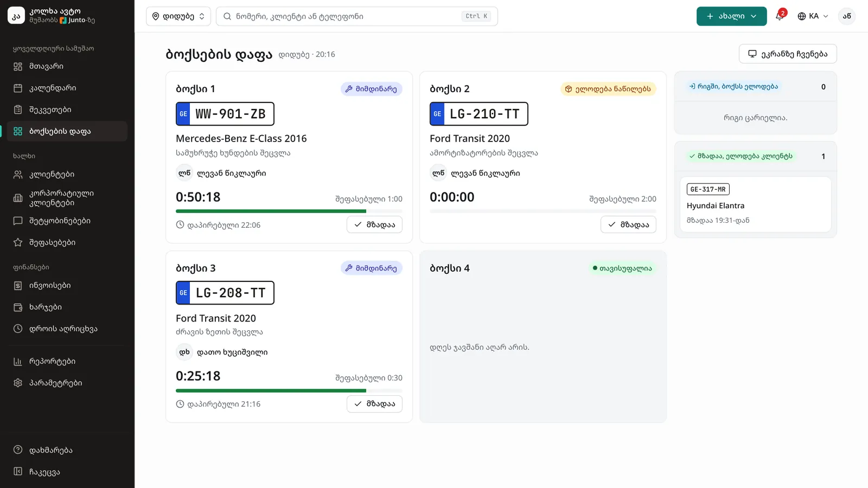The image size is (868, 488).
Task: Click the ინვოისები receipt icon
Action: (18, 286)
